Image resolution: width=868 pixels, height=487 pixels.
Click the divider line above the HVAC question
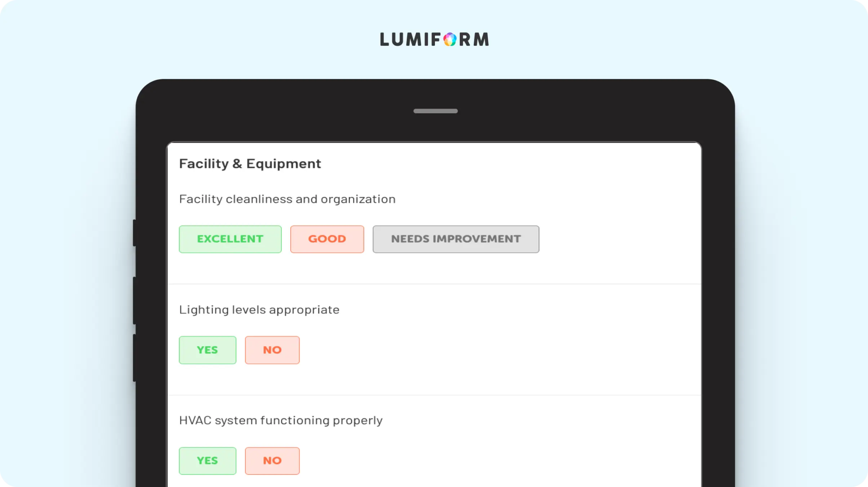click(x=434, y=395)
